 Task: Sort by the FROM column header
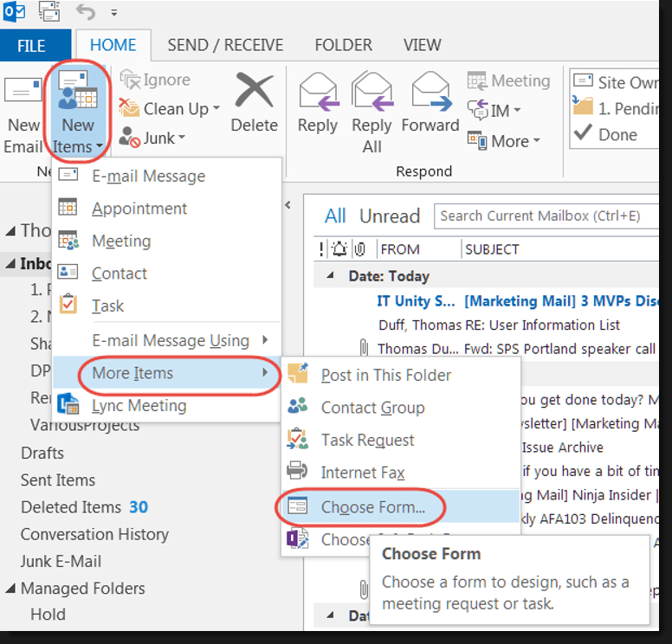pos(400,249)
